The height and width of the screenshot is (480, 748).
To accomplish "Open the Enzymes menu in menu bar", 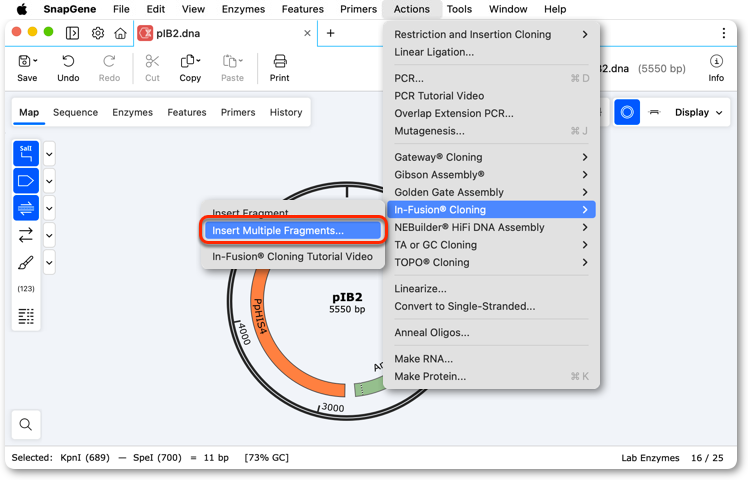I will [243, 9].
